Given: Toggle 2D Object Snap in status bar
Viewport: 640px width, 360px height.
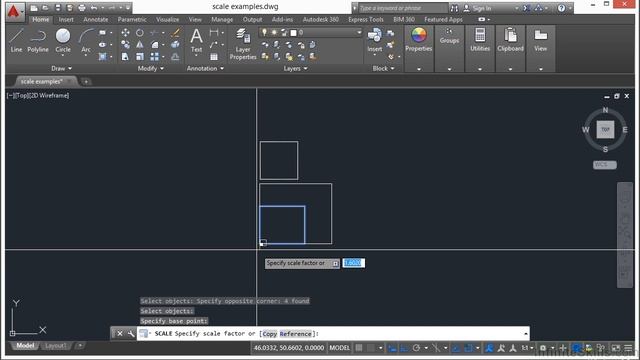Looking at the screenshot, I should [469, 348].
